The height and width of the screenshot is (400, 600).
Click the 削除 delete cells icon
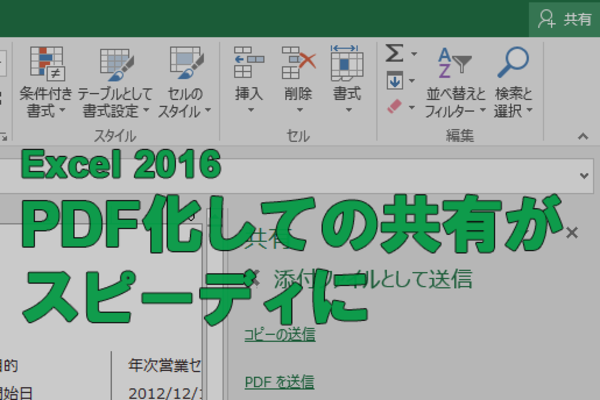click(298, 63)
